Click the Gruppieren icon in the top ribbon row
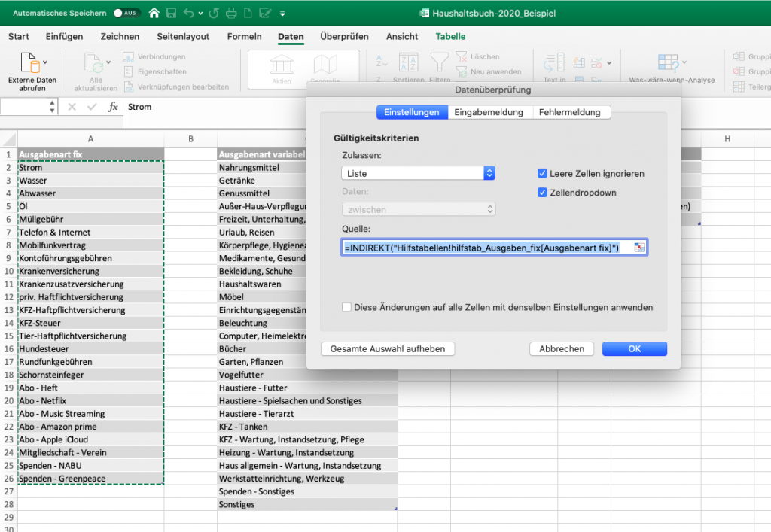 (x=739, y=57)
